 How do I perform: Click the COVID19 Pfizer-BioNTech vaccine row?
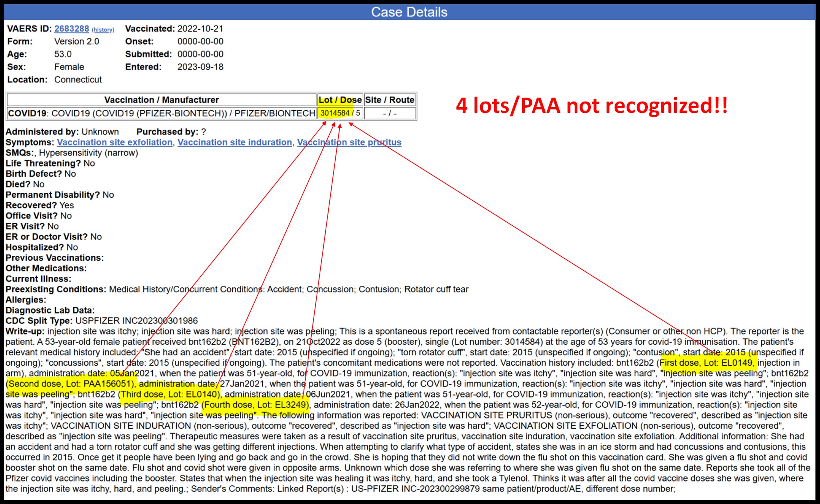pyautogui.click(x=161, y=113)
